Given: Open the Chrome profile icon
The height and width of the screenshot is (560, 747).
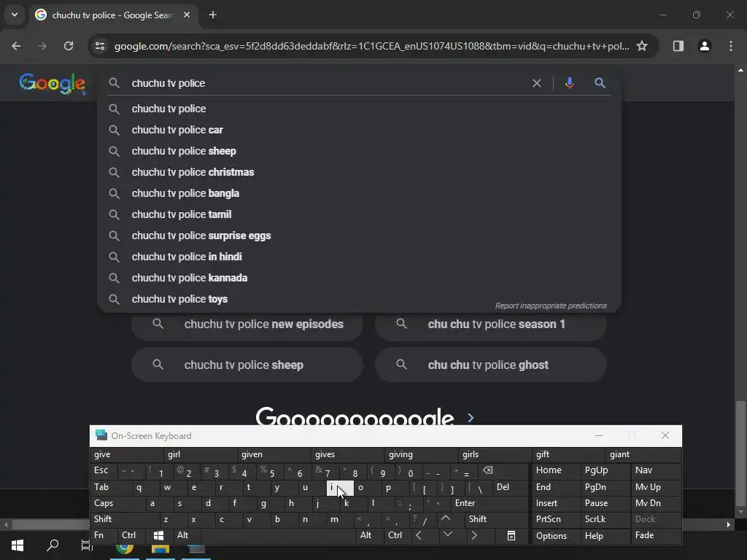Looking at the screenshot, I should pos(704,46).
